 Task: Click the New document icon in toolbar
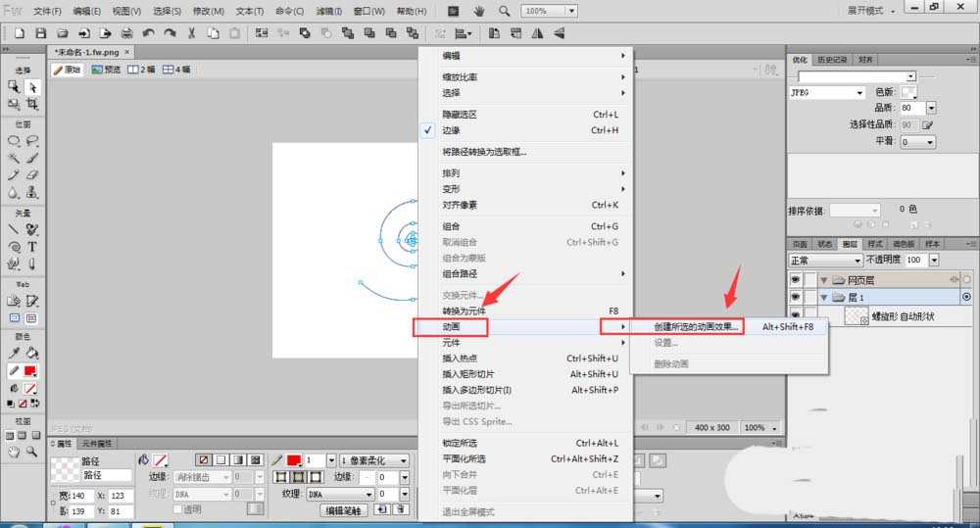tap(20, 33)
